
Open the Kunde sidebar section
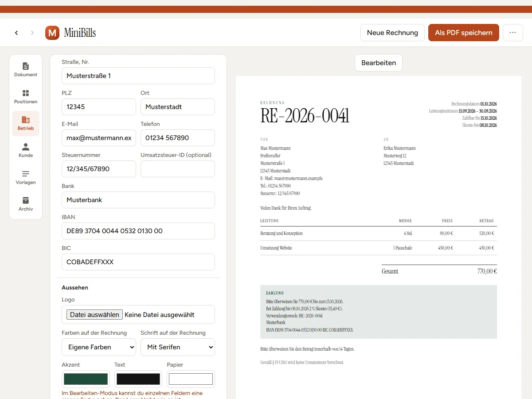pos(26,150)
